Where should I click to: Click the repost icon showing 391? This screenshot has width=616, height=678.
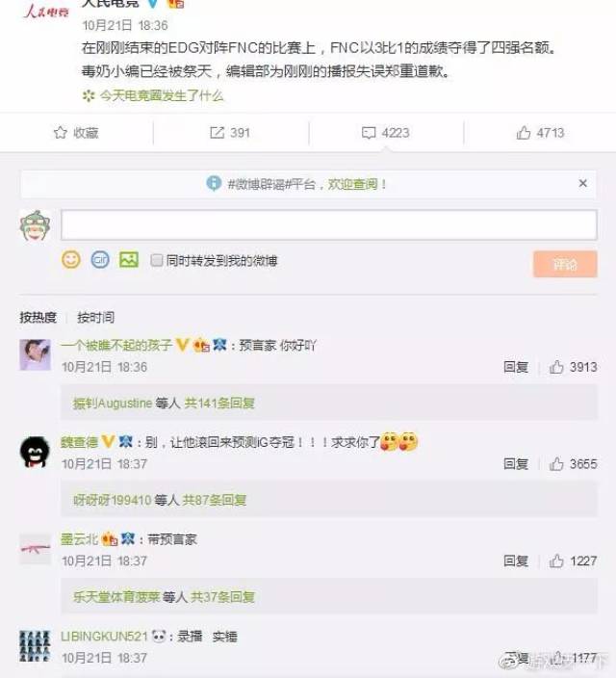[x=217, y=132]
